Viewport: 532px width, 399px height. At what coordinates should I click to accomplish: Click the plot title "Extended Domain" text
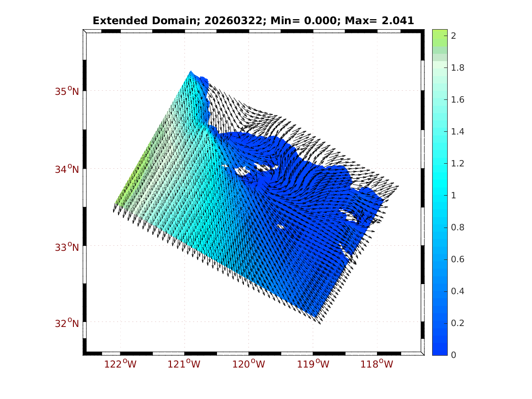click(131, 21)
